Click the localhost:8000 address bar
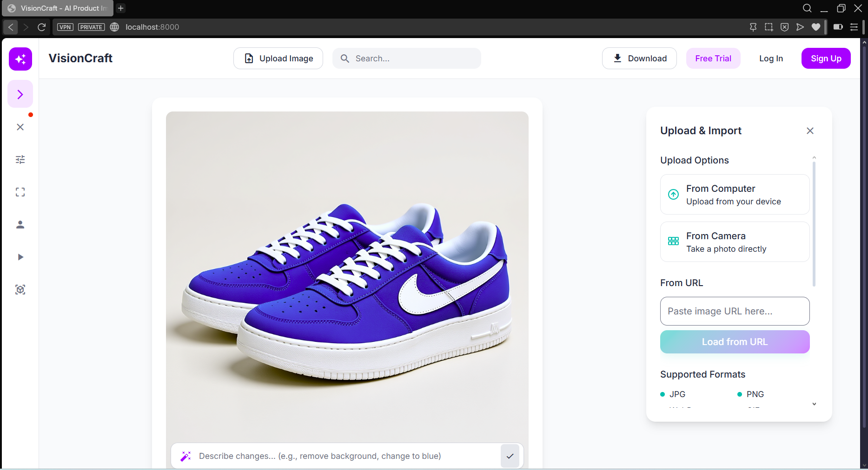Screen dimensions: 868x470 point(152,27)
